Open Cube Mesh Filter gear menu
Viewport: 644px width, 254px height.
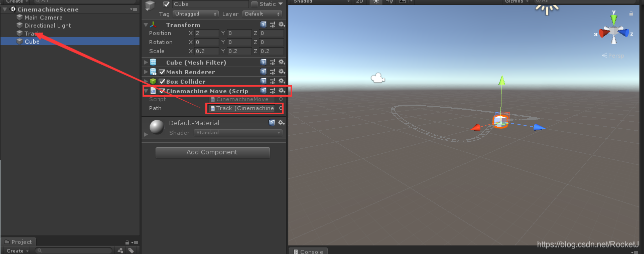coord(282,62)
